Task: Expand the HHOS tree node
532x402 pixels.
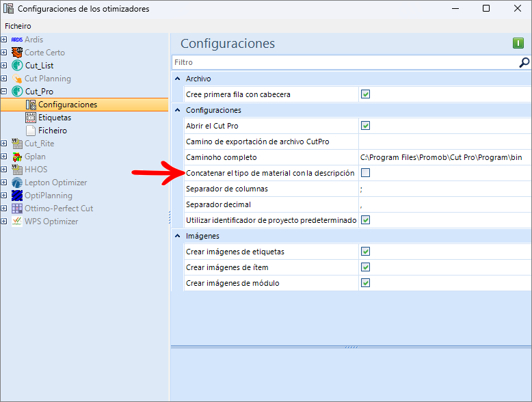Action: pyautogui.click(x=3, y=170)
